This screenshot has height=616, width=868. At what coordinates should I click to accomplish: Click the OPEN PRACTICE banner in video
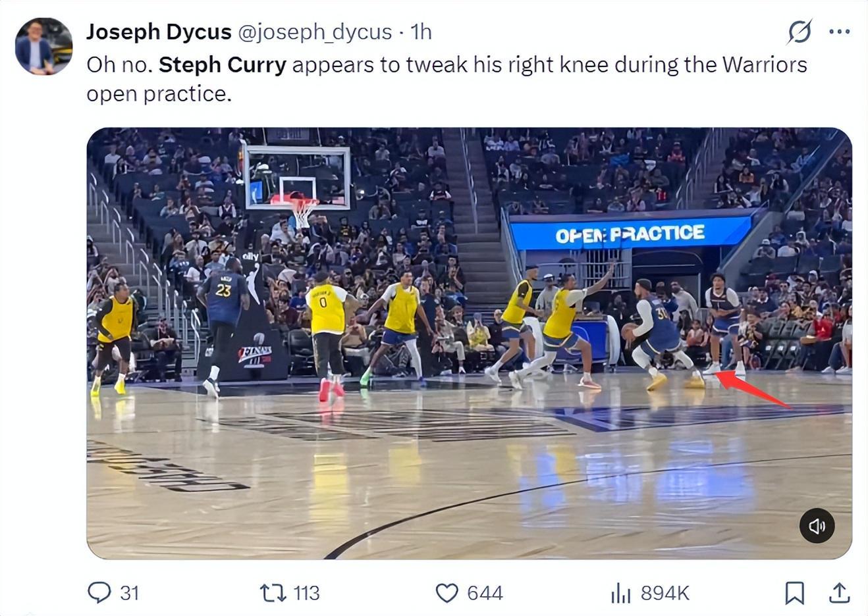(630, 234)
